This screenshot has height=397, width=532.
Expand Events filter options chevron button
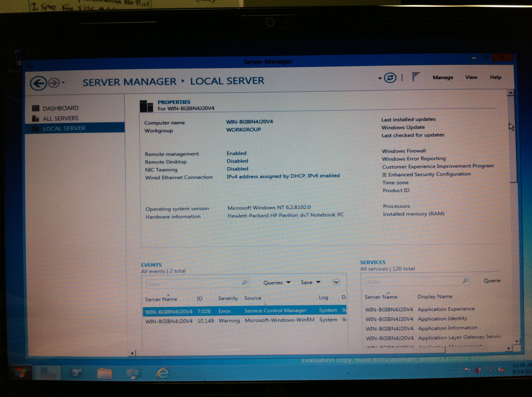[336, 282]
